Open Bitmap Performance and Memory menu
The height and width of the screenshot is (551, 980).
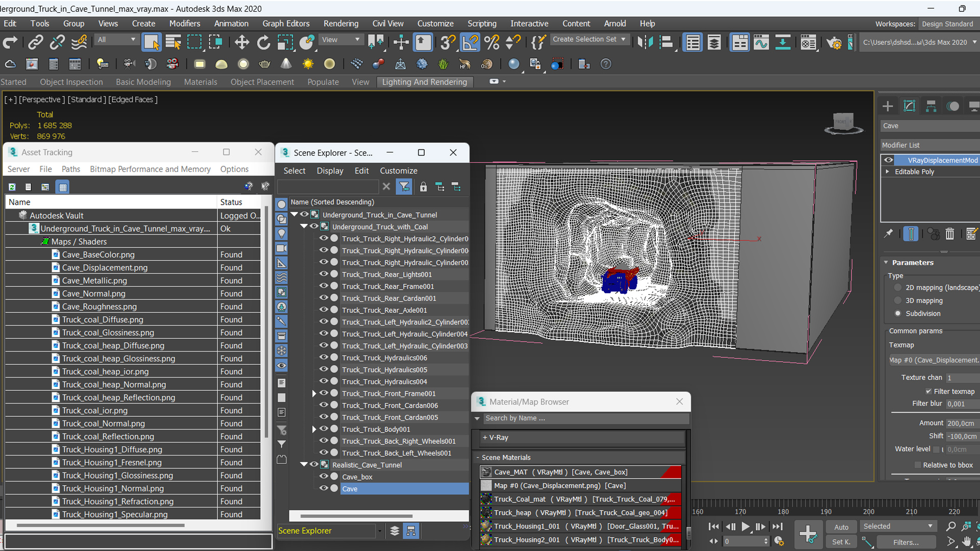tap(150, 169)
